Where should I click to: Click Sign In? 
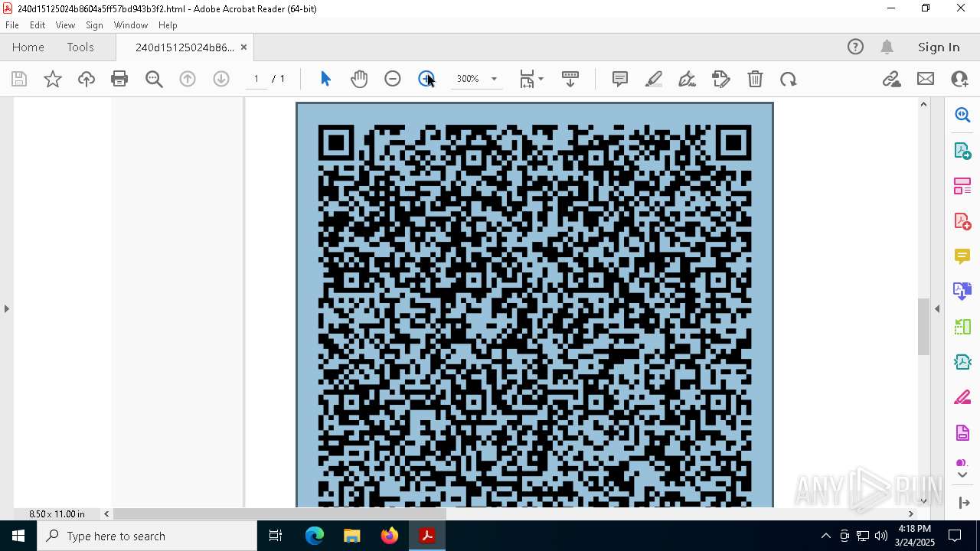coord(939,47)
